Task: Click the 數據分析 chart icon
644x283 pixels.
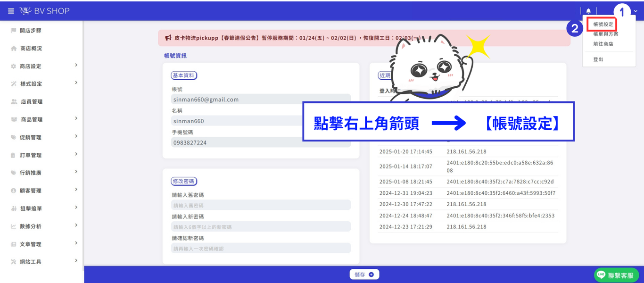Action: (x=14, y=226)
